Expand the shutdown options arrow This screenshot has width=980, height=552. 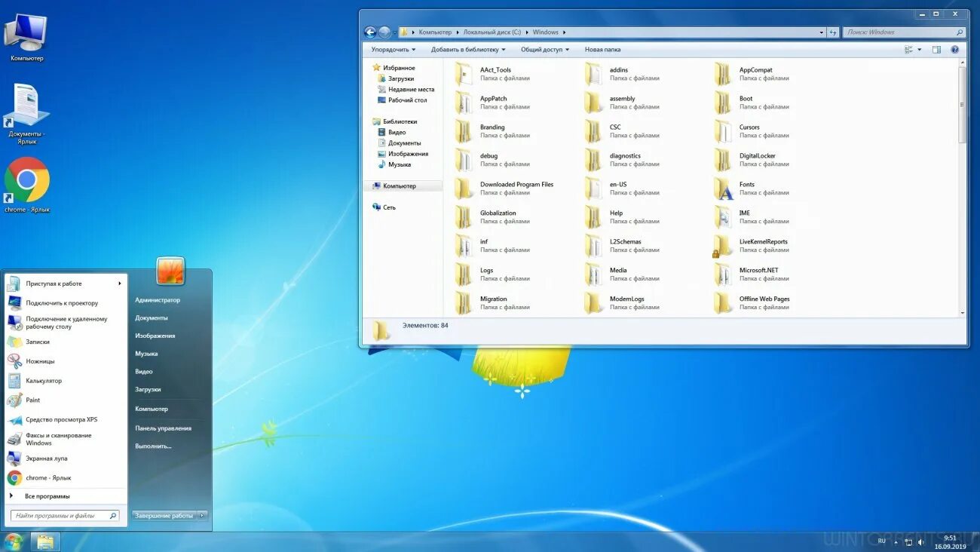pyautogui.click(x=202, y=516)
